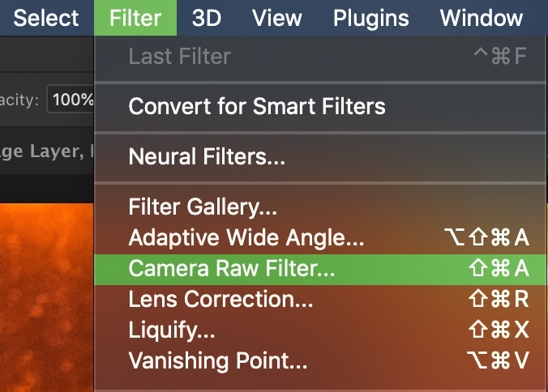Open the Liquify filter
Viewport: 548px width, 392px height.
pyautogui.click(x=319, y=330)
